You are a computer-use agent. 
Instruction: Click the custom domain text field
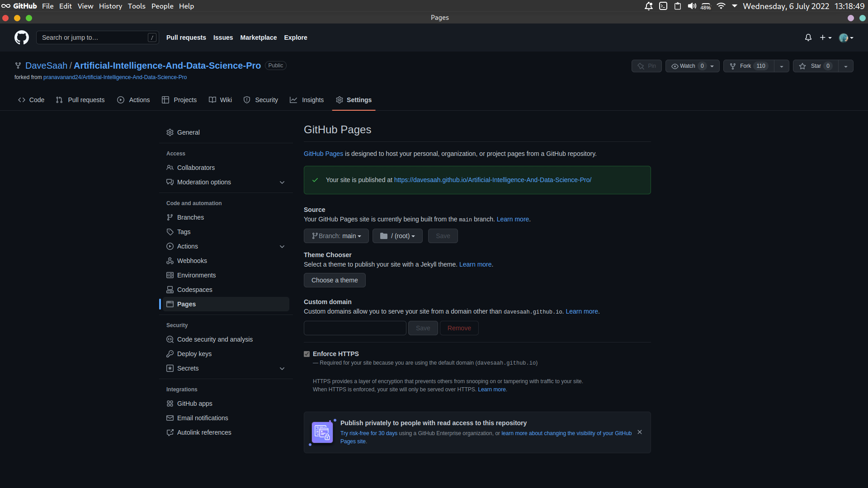(354, 328)
